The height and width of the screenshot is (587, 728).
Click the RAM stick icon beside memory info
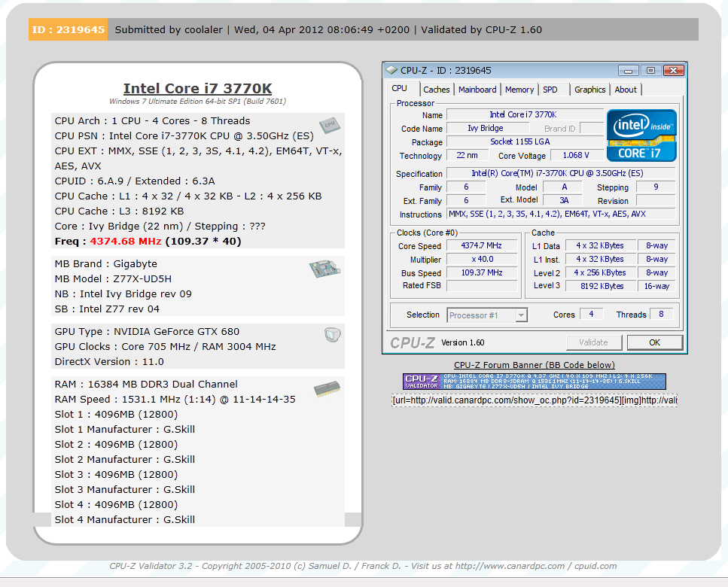click(x=327, y=388)
